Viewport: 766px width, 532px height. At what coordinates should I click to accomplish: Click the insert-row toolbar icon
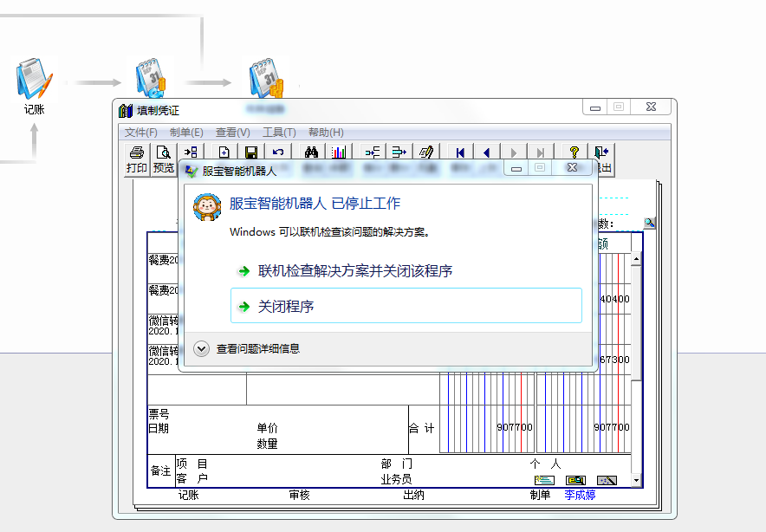point(373,152)
